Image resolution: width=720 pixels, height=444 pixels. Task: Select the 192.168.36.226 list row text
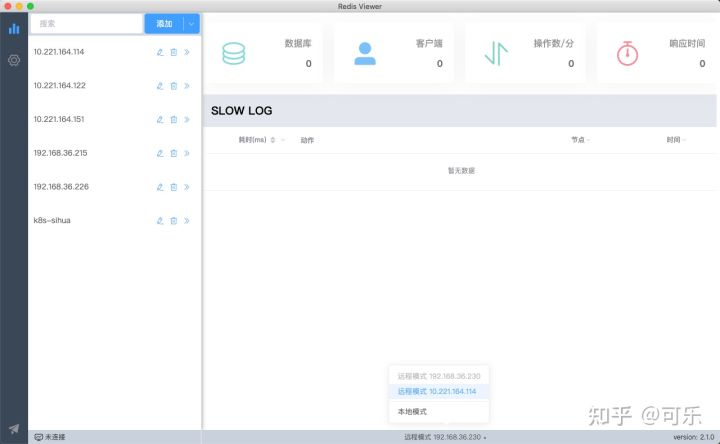point(61,186)
